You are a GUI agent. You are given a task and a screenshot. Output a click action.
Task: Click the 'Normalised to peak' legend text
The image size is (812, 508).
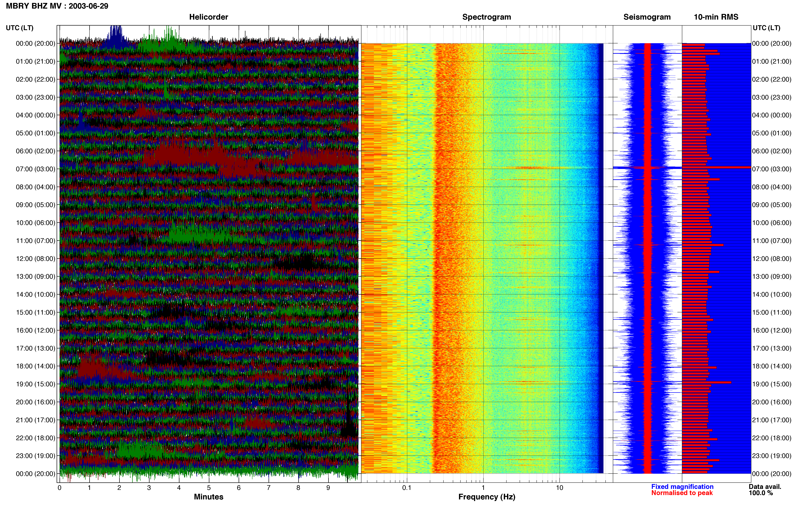click(x=682, y=493)
